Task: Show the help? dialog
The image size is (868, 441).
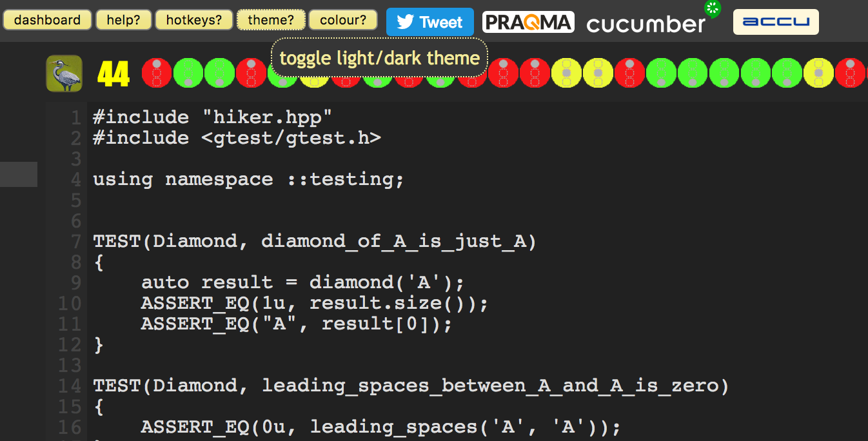Action: tap(124, 20)
